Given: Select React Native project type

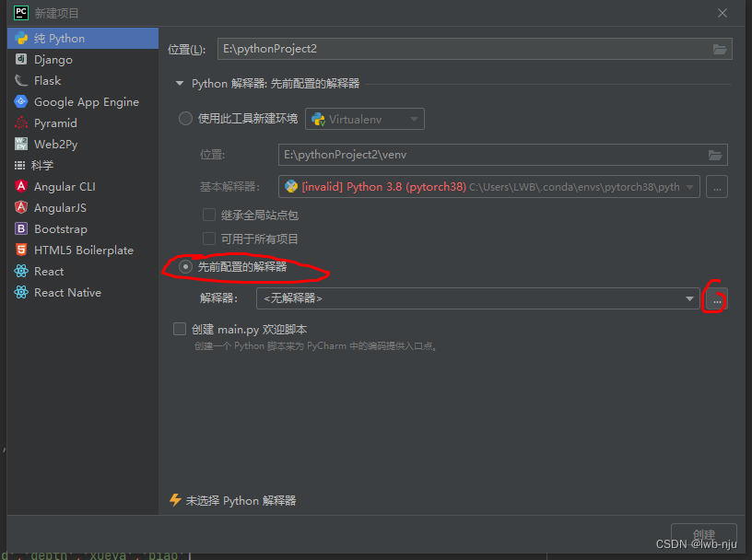Looking at the screenshot, I should pos(83,292).
